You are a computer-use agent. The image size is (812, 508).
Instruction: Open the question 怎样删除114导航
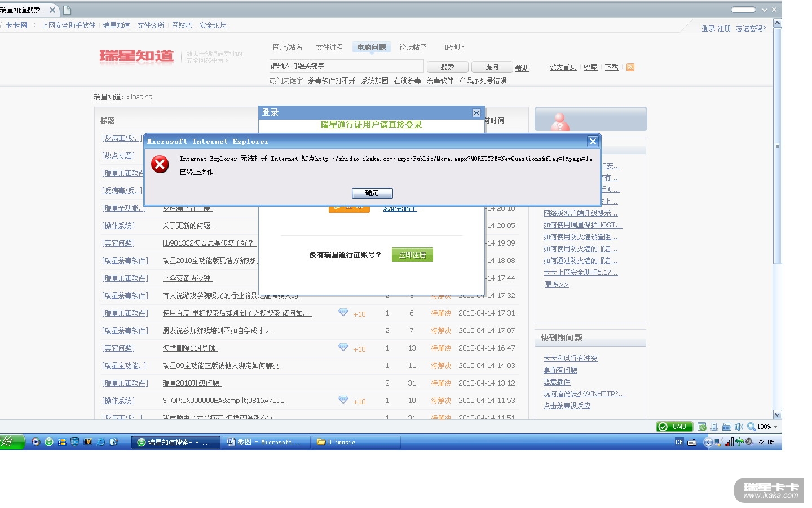[189, 348]
